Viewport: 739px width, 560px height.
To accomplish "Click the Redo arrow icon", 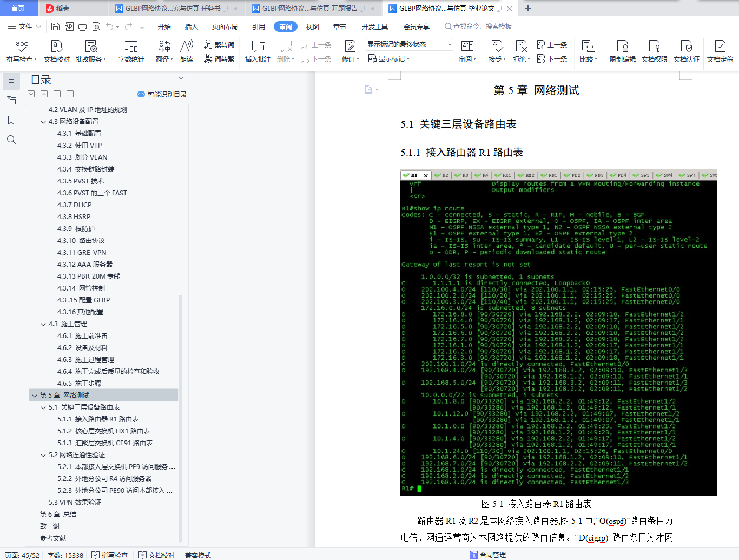I will pos(128,27).
